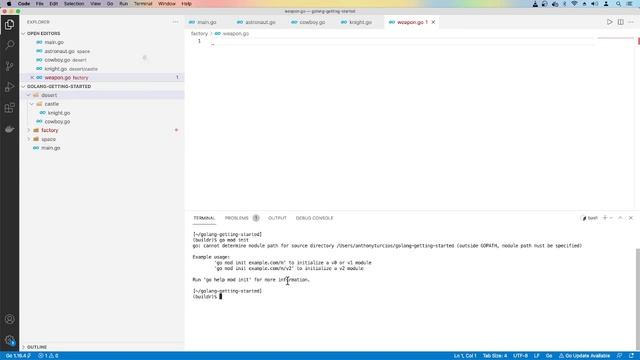The image size is (640, 360).
Task: Click the Explorer more actions ellipsis
Action: (176, 22)
